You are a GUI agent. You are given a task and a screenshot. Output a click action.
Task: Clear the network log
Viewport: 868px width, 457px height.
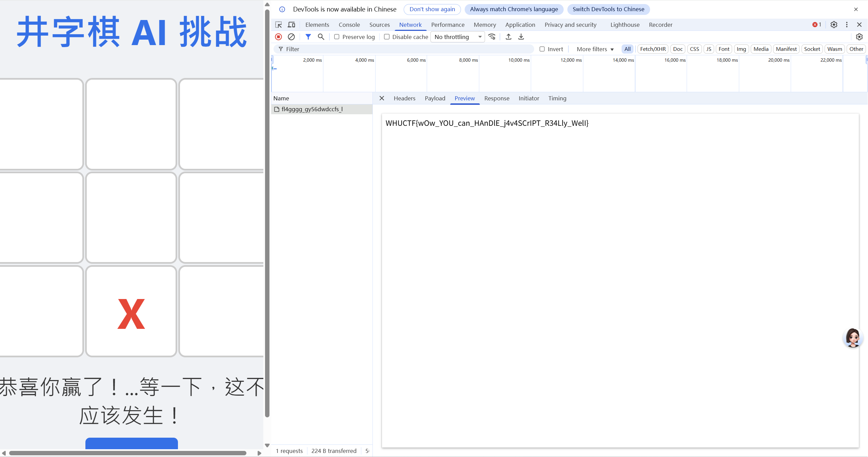tap(291, 37)
